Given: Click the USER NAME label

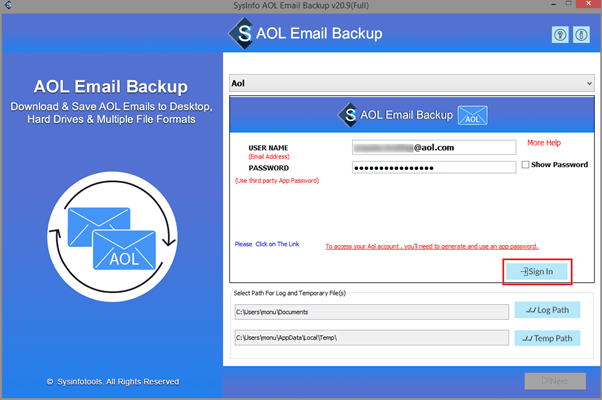Looking at the screenshot, I should click(x=268, y=148).
